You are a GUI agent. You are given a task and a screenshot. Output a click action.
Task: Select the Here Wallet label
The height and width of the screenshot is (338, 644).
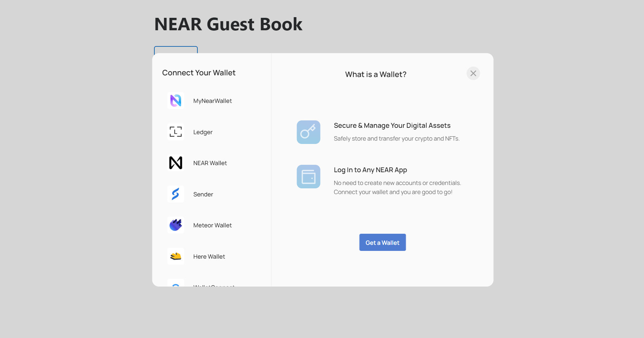click(209, 257)
